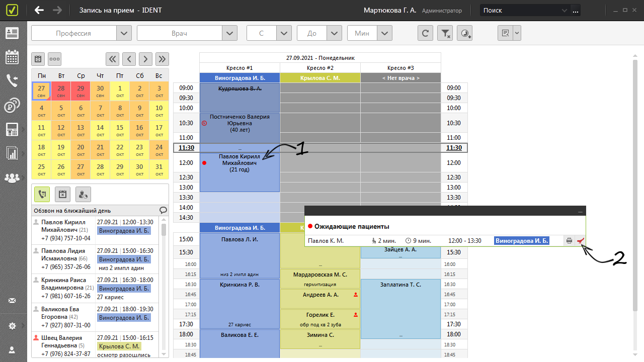Minimize the Ожидающие пациенты popup
Screen dimensions: 644x362
[580, 211]
